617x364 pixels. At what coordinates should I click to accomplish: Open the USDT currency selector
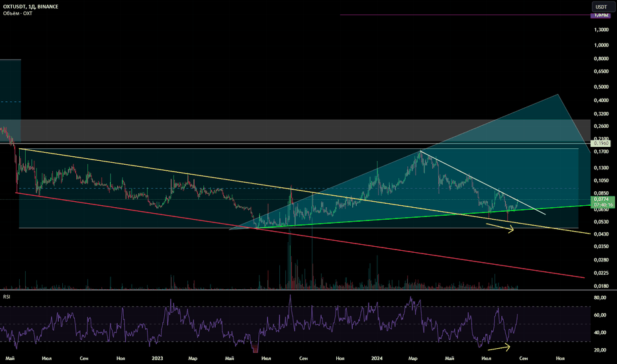coord(602,7)
